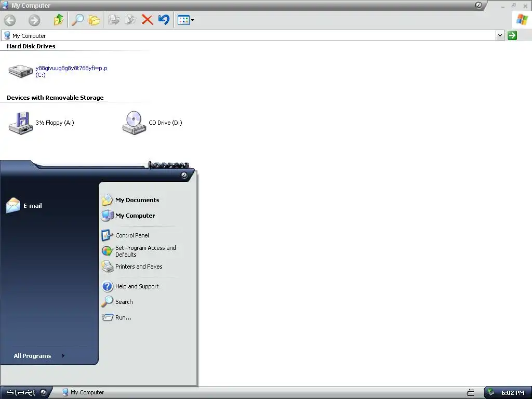This screenshot has width=532, height=399.
Task: Click the round icon in title bar
Action: 478,5
